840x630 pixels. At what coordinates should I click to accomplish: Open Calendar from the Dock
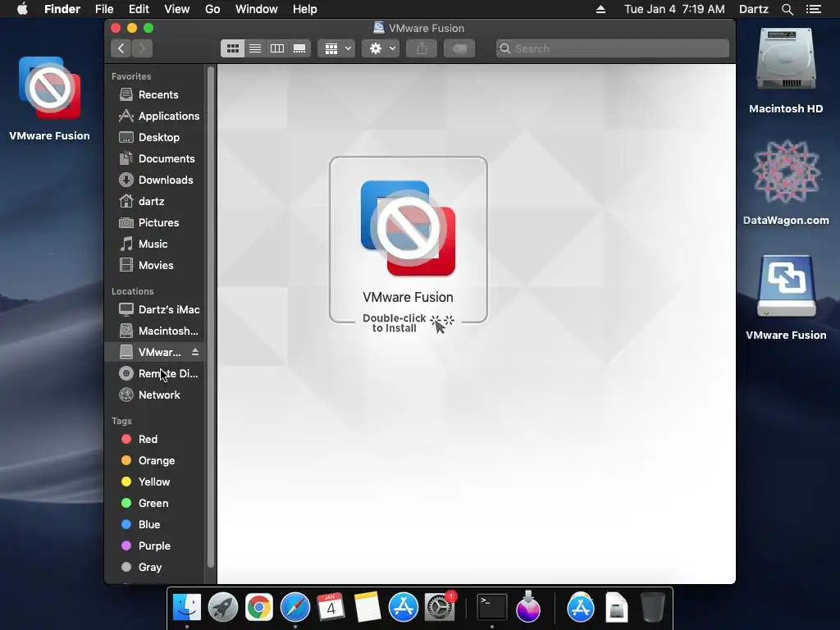[x=331, y=608]
